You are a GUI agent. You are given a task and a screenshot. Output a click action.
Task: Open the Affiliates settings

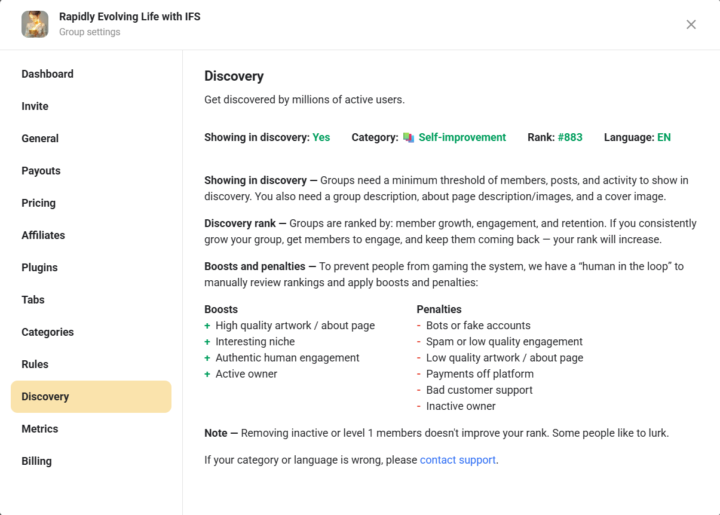pos(43,235)
